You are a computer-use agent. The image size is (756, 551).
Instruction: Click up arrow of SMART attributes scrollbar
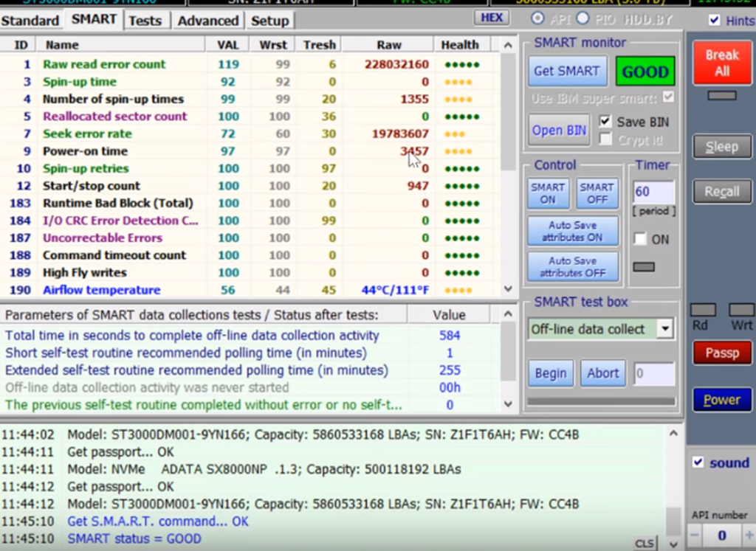(508, 45)
